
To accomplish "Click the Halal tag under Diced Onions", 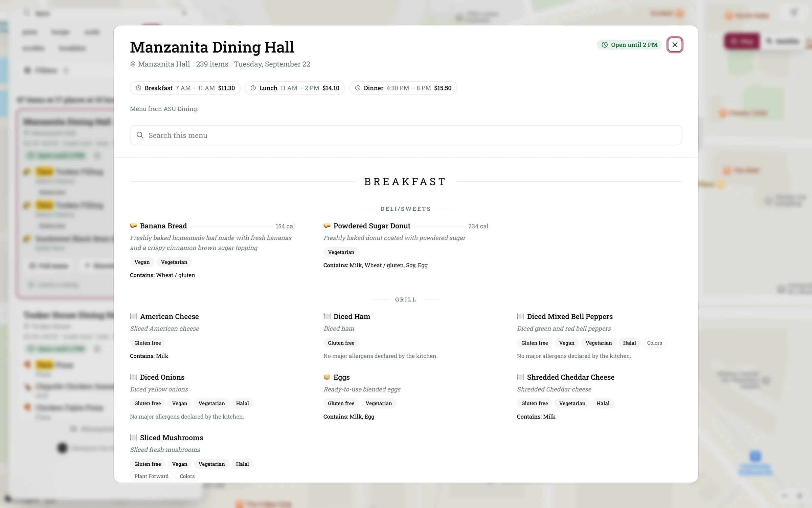I will coord(242,403).
